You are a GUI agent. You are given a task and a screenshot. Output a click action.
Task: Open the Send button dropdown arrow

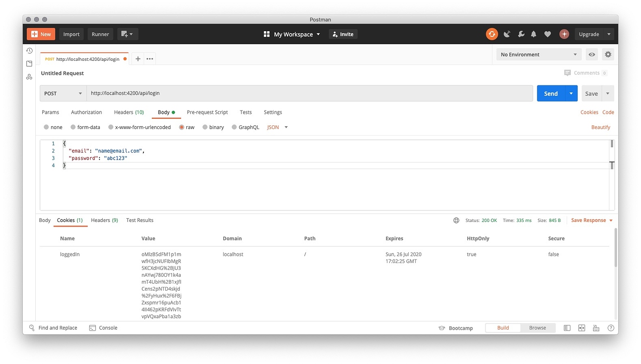[571, 93]
